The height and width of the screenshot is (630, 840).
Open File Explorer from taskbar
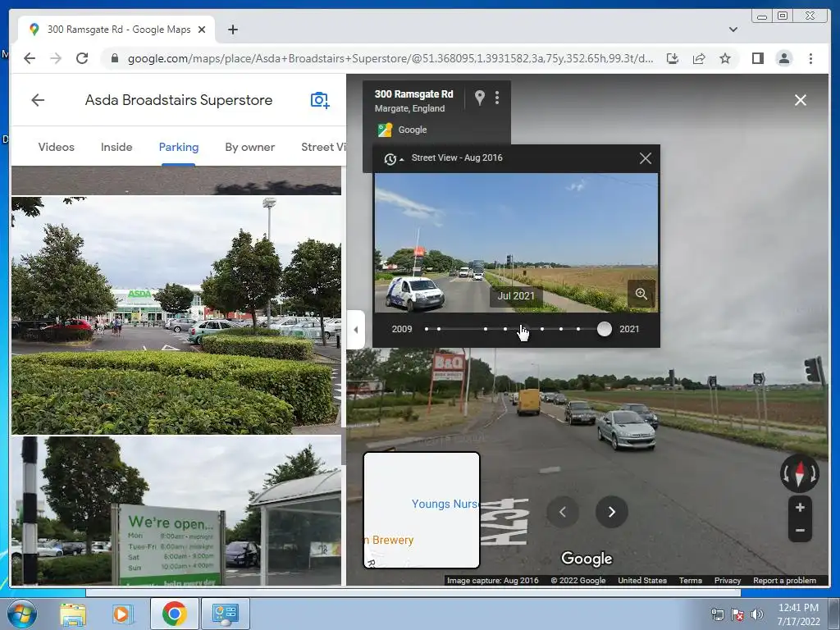click(73, 614)
